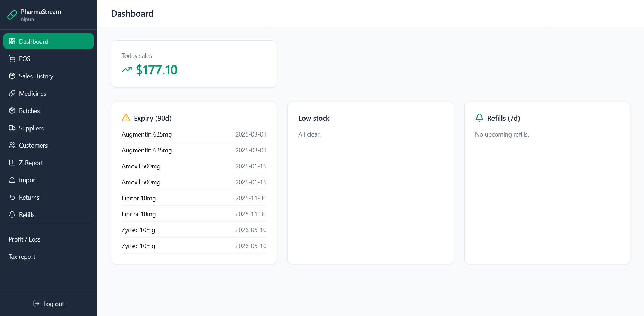Click the Z-Report bar chart icon

point(12,163)
